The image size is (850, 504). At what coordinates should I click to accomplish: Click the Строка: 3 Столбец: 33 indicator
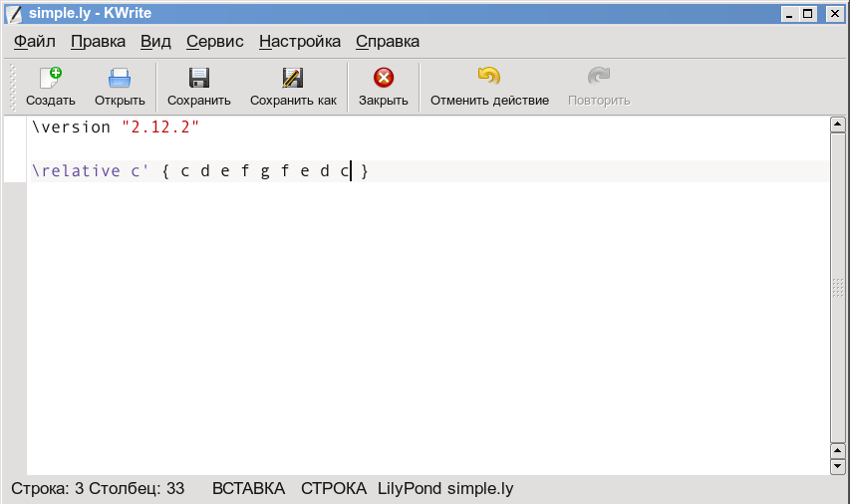(98, 488)
